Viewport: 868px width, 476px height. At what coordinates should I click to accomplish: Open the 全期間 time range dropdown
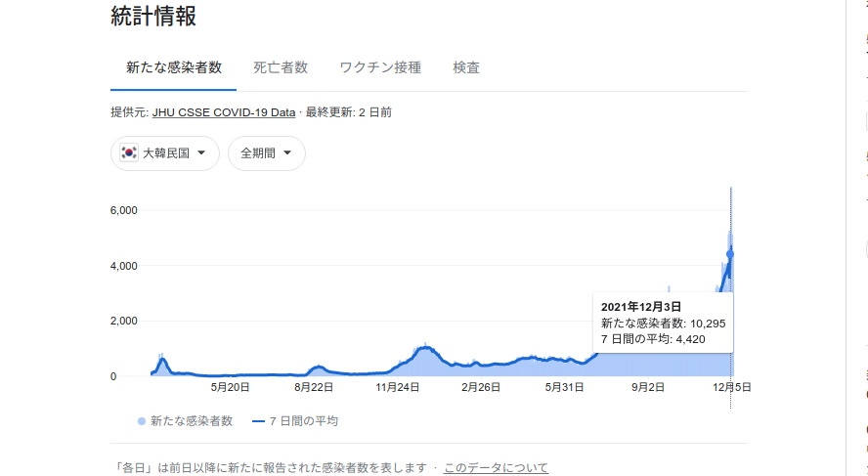tap(267, 153)
